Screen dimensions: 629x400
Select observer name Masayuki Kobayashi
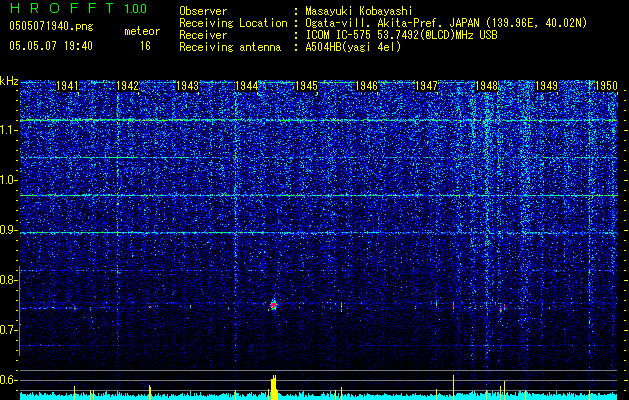click(359, 11)
